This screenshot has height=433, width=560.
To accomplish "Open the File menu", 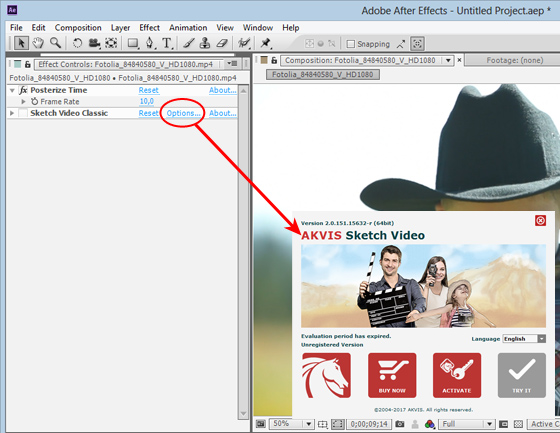I will click(x=16, y=28).
